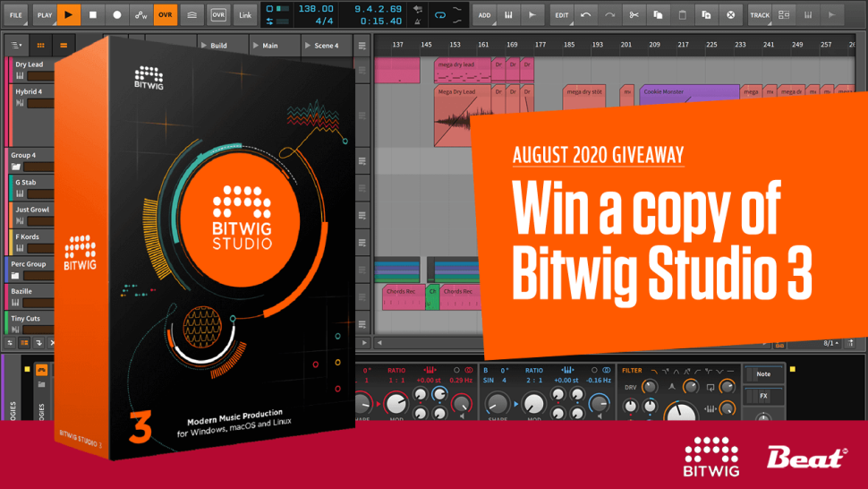Toggle the outlined OVR launcher overdub button
868x489 pixels.
218,15
